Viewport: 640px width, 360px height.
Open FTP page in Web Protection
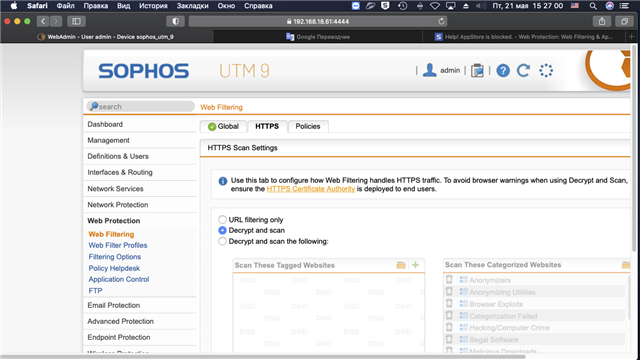point(95,291)
